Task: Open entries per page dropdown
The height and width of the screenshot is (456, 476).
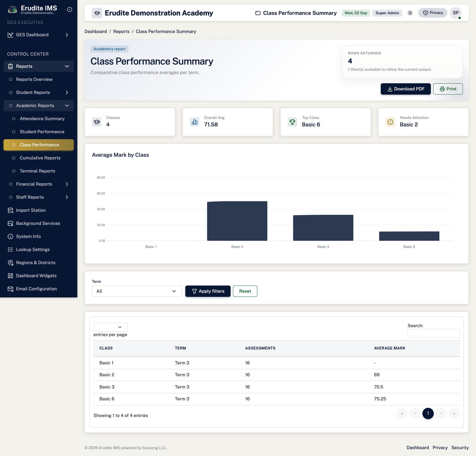Action: tap(110, 327)
